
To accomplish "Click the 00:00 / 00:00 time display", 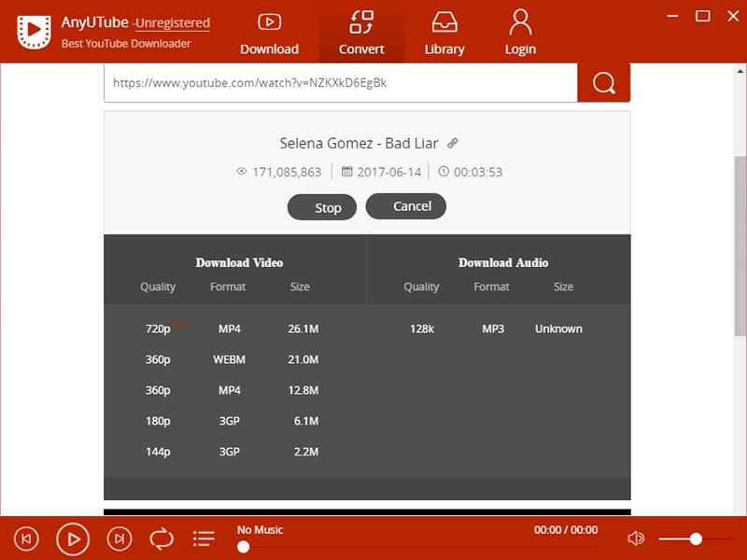I will click(566, 529).
